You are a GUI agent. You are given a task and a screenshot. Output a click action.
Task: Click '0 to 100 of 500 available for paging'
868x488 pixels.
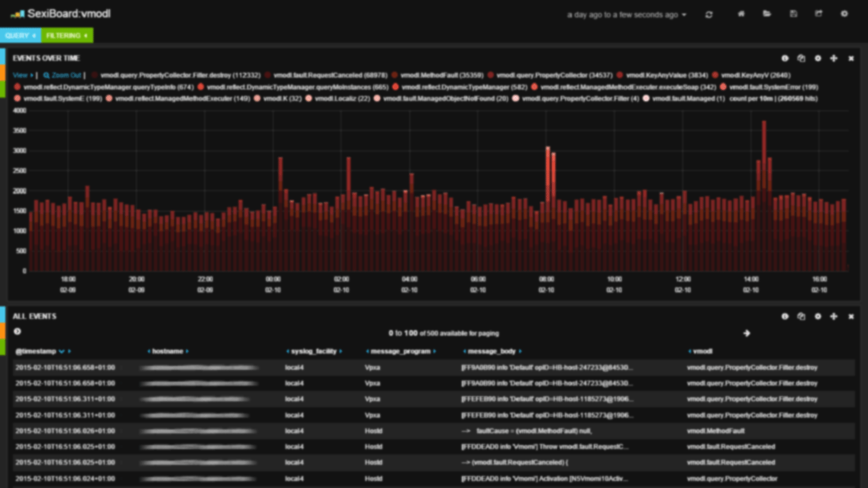click(443, 333)
